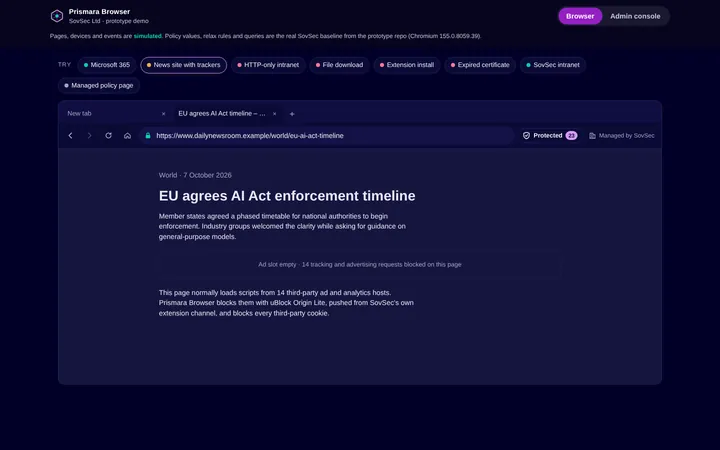The image size is (720, 450).
Task: Try the File download scenario
Action: click(339, 65)
